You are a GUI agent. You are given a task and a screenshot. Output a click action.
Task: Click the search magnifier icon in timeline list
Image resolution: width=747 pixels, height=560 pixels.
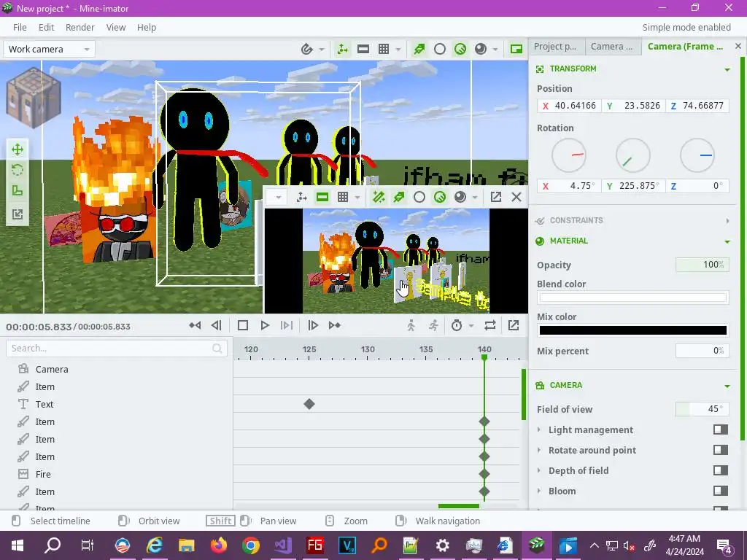click(217, 349)
